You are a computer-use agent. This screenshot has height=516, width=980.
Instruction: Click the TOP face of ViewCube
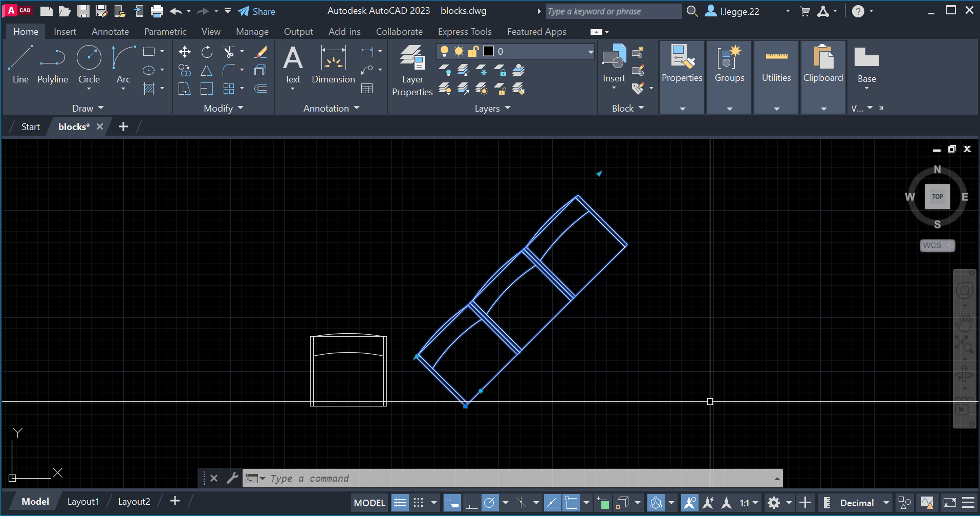[937, 197]
